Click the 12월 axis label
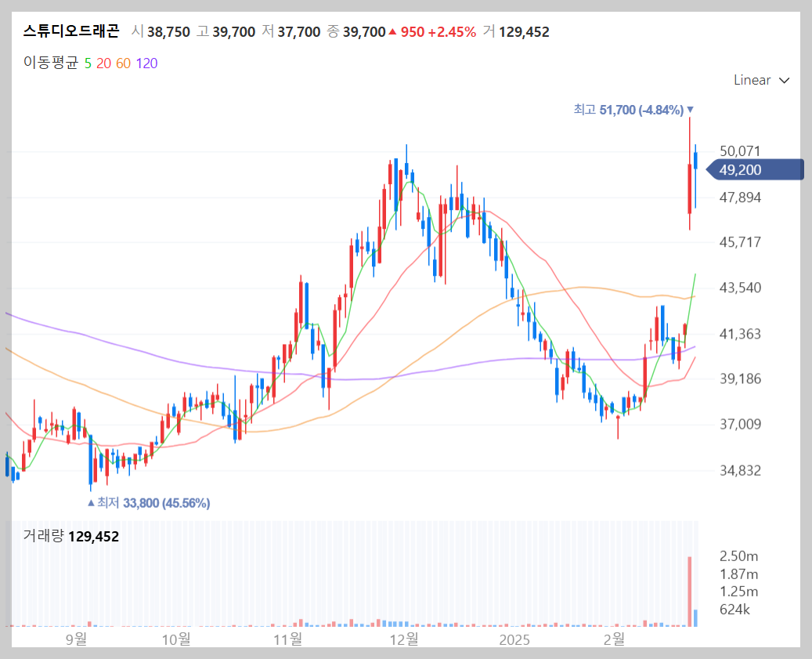812x659 pixels. point(404,639)
